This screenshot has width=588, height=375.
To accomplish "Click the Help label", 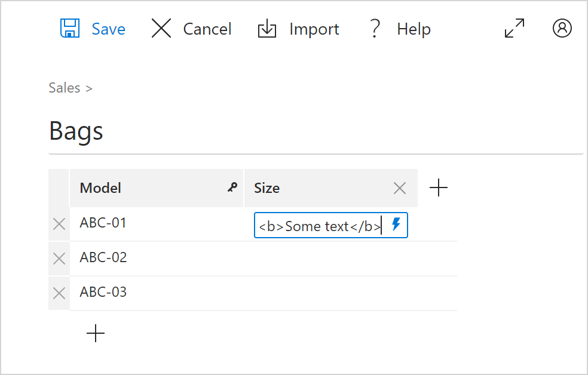I will [414, 29].
